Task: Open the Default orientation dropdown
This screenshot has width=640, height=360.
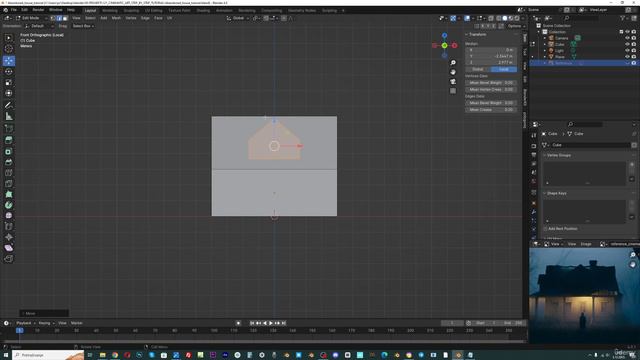Action: tap(40, 26)
